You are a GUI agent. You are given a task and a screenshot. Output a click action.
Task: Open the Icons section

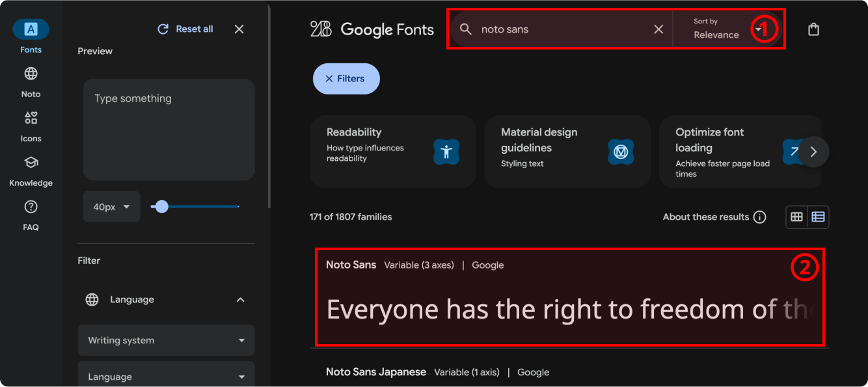[x=31, y=119]
